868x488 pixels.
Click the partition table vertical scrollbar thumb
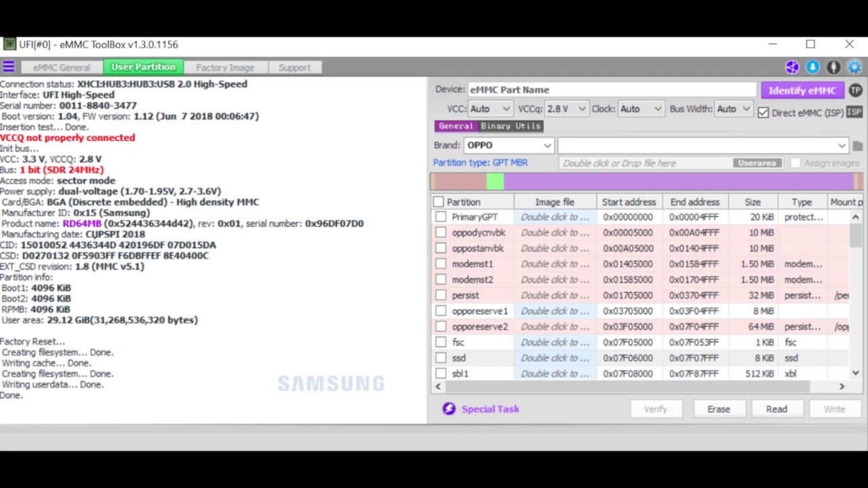pos(855,237)
